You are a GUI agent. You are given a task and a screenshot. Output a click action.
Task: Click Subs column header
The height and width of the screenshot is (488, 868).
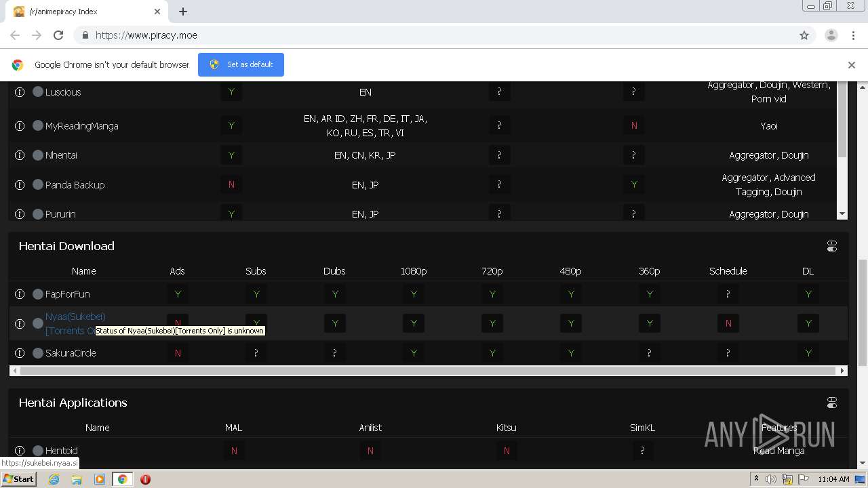point(256,271)
